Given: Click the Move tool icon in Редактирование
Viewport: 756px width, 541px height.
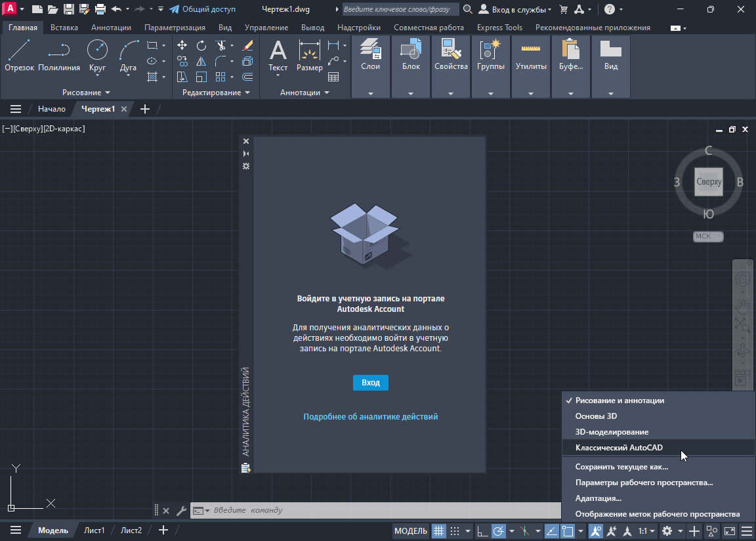Looking at the screenshot, I should point(182,46).
